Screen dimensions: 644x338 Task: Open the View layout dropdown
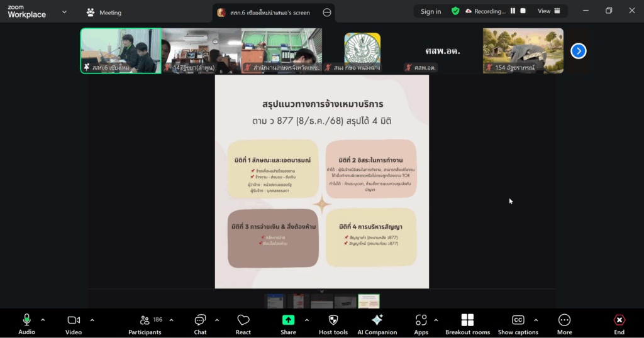tap(548, 11)
